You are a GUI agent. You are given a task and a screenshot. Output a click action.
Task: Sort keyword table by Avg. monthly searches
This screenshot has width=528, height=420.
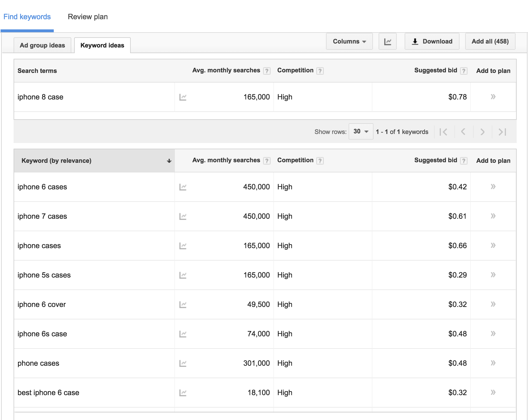[x=226, y=160]
